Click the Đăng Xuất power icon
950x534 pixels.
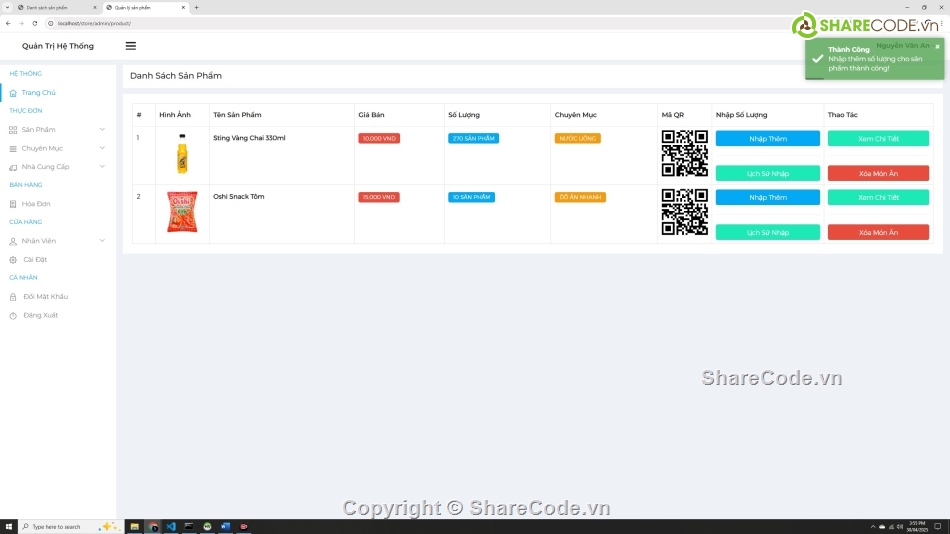pos(13,316)
